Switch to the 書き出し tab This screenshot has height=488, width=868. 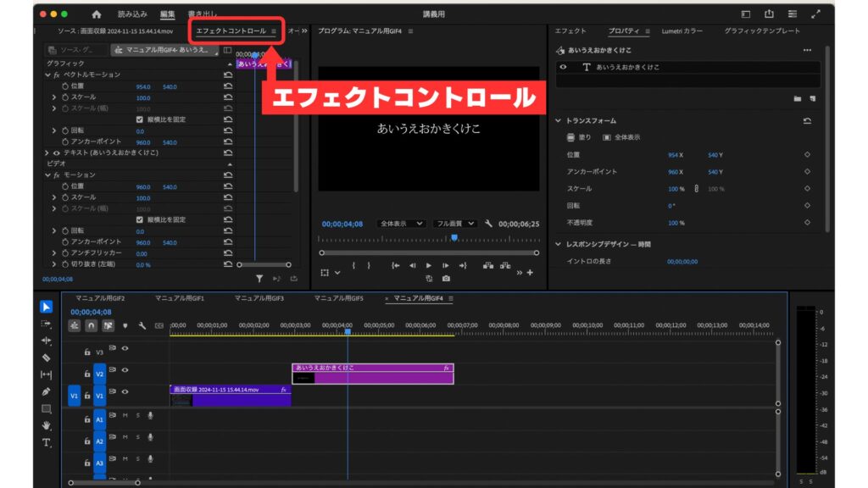[x=203, y=14]
